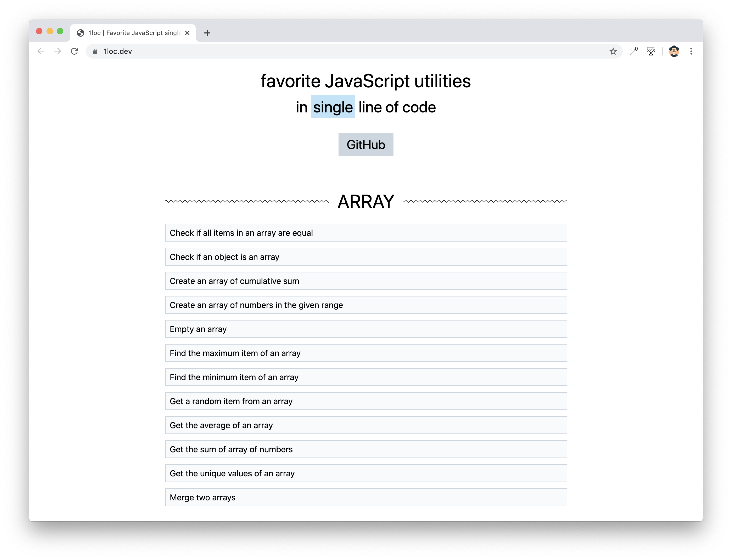Select the 1loc Favorite JavaScript tab
The image size is (732, 560).
tap(133, 33)
